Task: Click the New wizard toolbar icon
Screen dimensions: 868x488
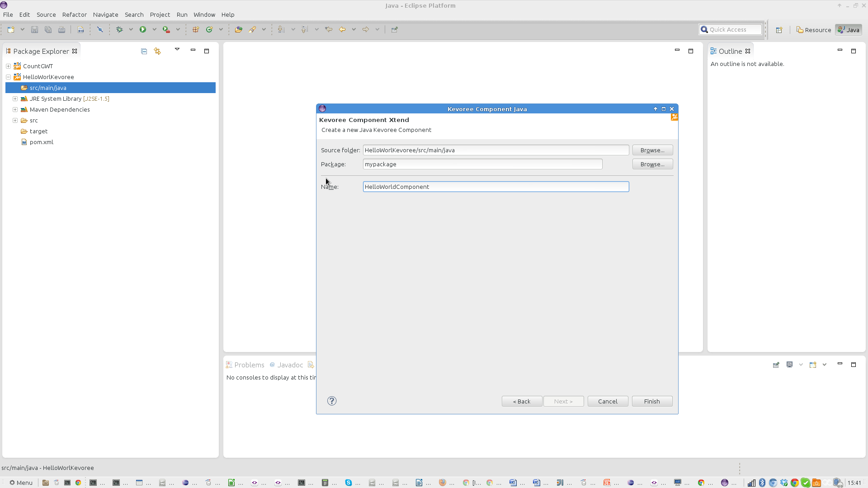Action: pyautogui.click(x=11, y=29)
